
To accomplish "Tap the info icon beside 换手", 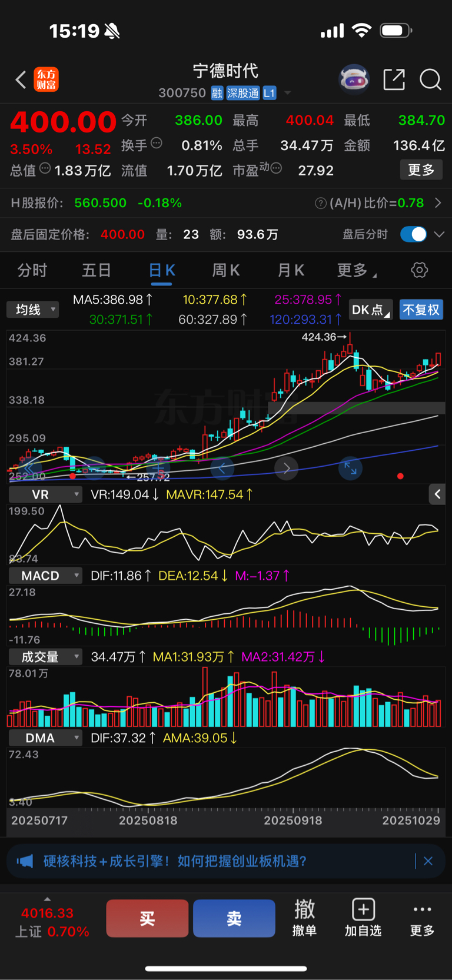I will pos(157,142).
